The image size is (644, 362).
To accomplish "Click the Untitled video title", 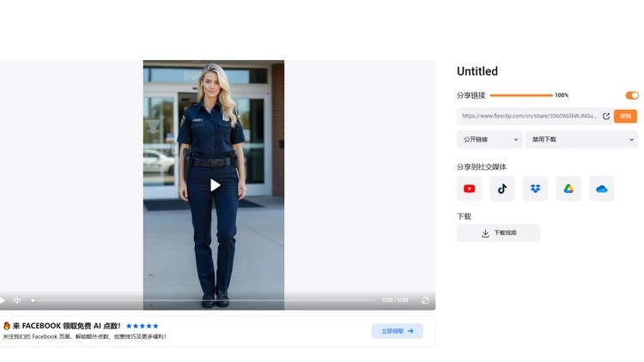I will coord(477,71).
